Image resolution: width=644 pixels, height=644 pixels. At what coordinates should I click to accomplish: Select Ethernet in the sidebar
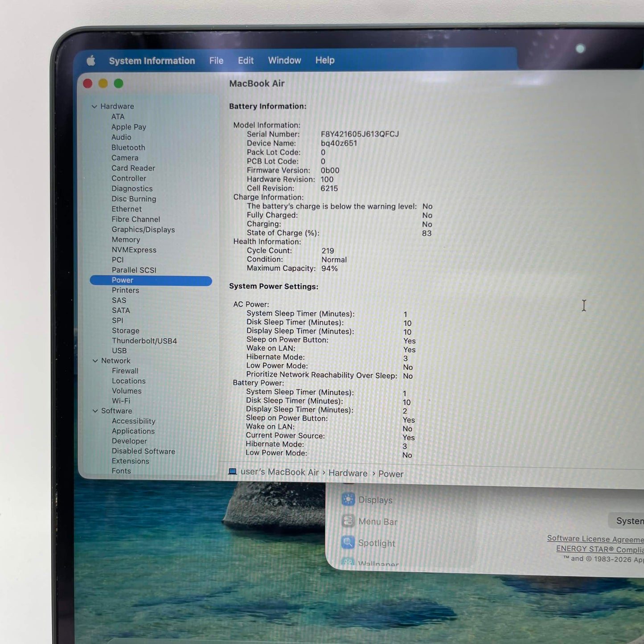pyautogui.click(x=127, y=209)
